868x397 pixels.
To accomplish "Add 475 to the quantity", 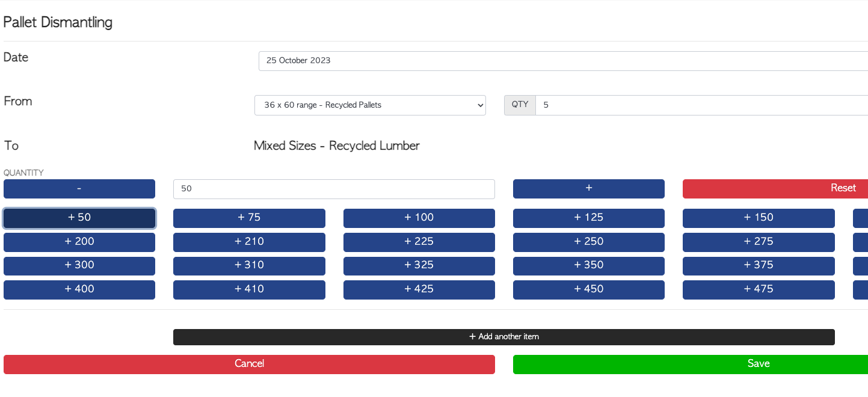I will [759, 290].
